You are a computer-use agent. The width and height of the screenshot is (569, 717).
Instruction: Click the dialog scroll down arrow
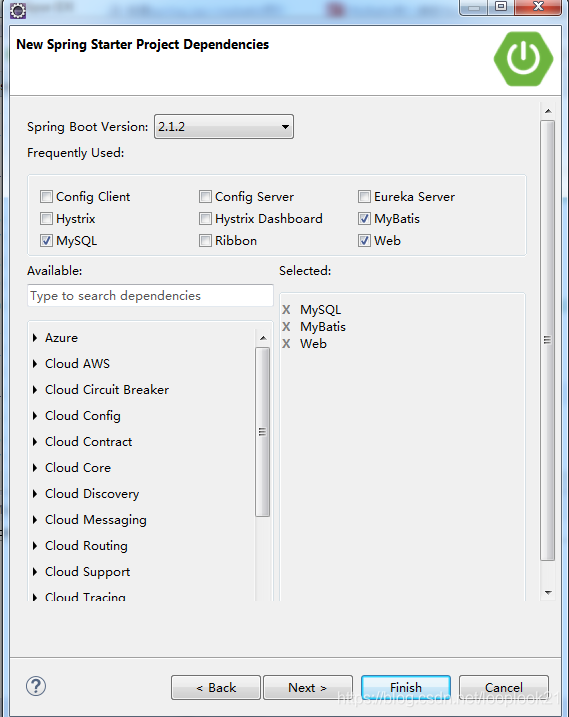548,593
